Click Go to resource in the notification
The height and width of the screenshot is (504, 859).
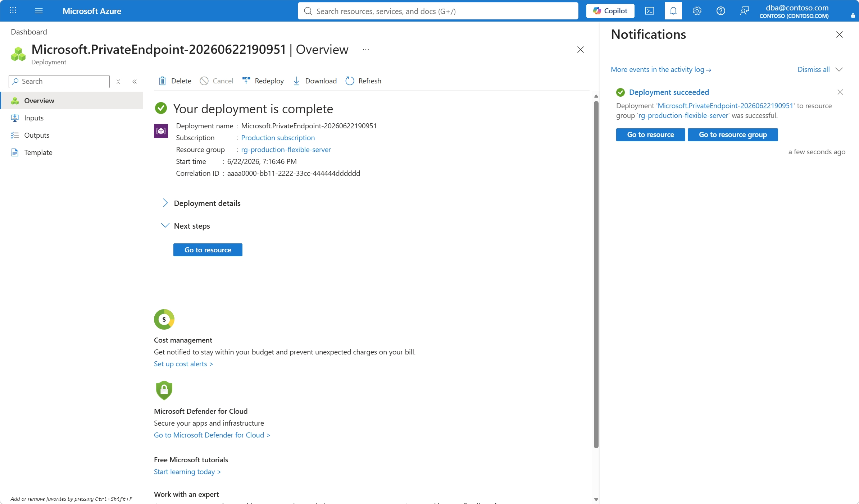pyautogui.click(x=651, y=135)
